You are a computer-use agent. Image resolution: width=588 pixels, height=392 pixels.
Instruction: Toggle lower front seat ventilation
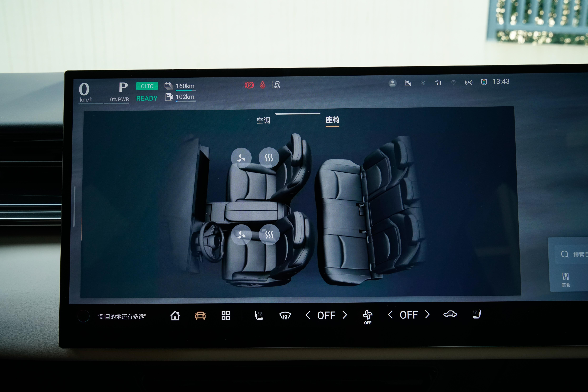241,235
